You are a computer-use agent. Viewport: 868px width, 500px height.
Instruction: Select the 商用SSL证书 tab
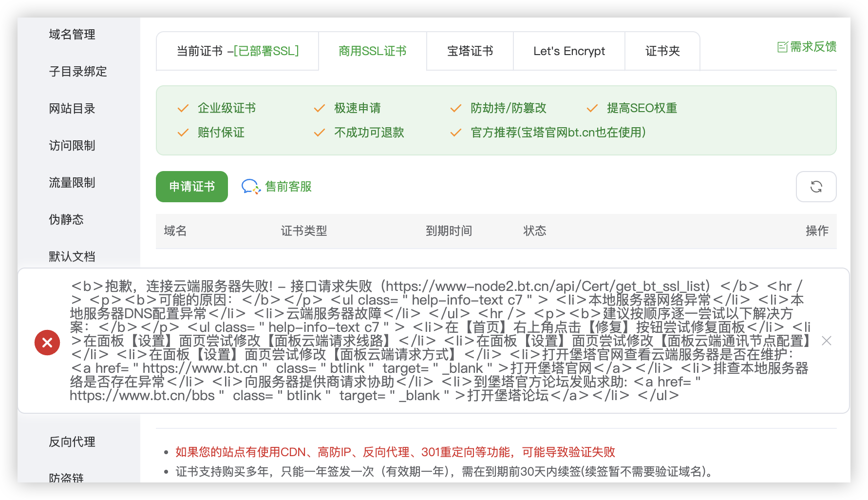pos(373,51)
